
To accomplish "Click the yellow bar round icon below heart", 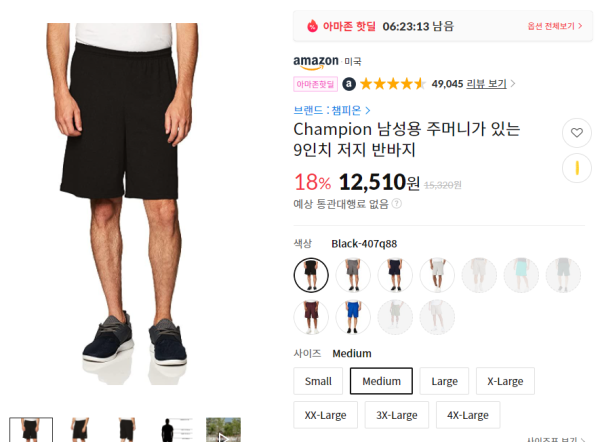I will (577, 168).
